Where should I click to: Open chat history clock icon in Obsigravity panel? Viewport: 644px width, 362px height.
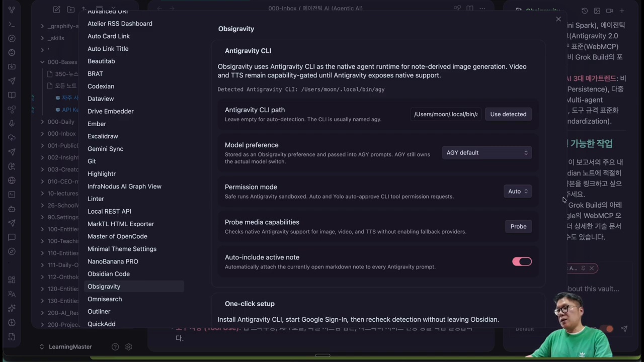(585, 11)
